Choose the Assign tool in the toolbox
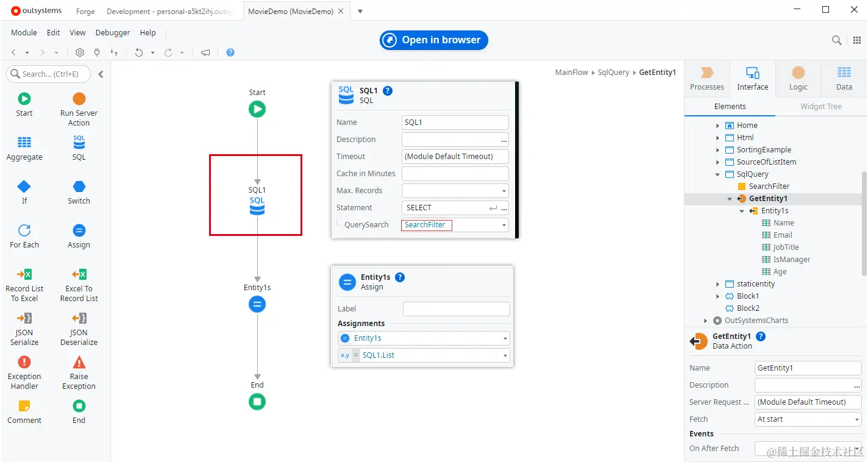Viewport: 868px width, 462px height. [79, 236]
